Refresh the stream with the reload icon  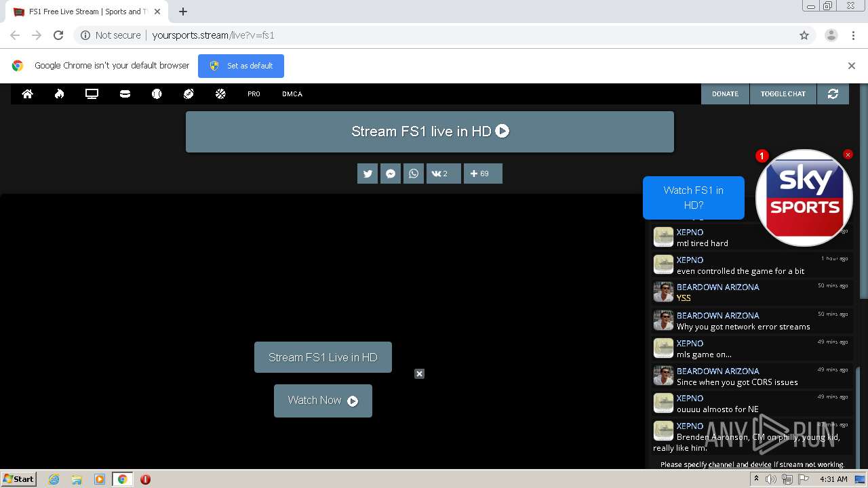(833, 94)
